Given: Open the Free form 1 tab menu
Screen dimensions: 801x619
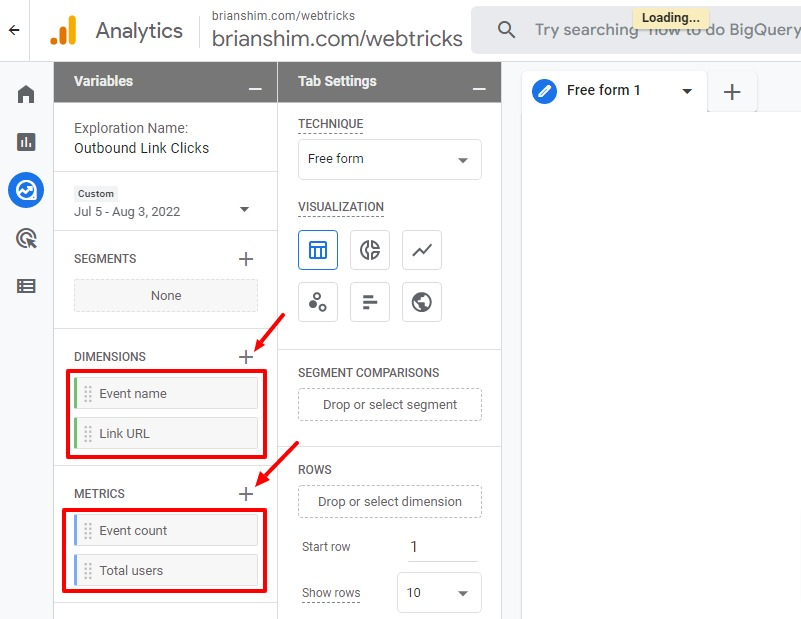Looking at the screenshot, I should (x=687, y=91).
